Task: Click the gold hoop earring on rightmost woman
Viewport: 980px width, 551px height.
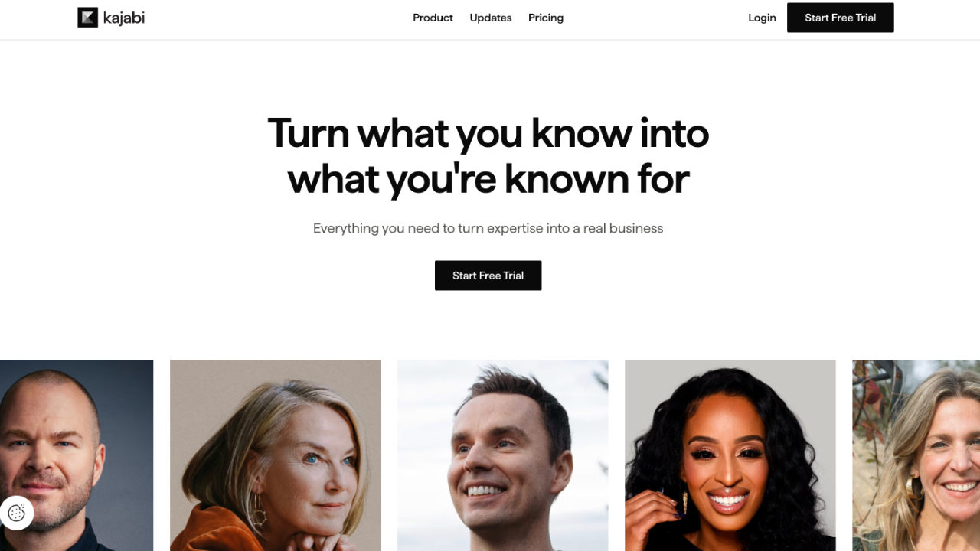Action: (913, 488)
